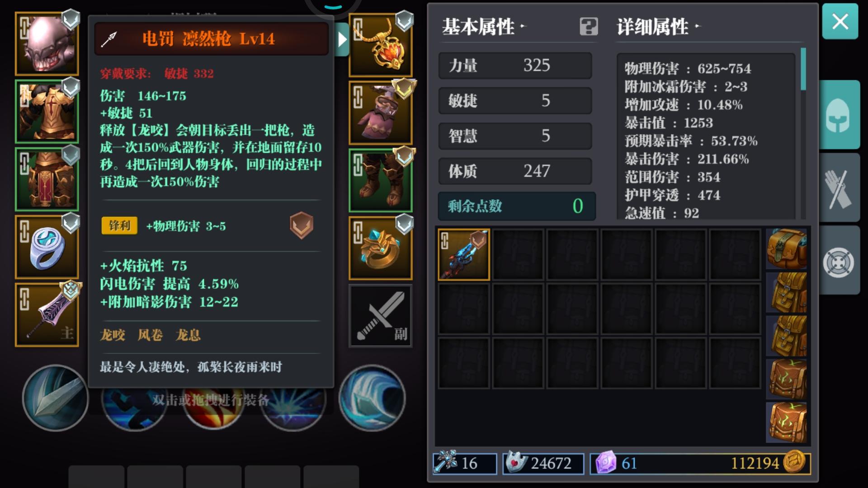Expand the 详细属性 header arrow

pos(698,26)
